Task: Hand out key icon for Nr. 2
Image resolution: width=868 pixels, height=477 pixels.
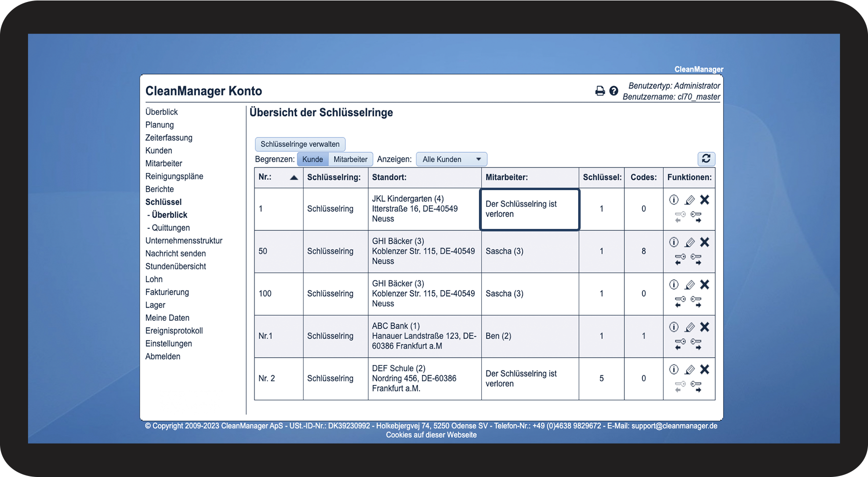Action: pyautogui.click(x=696, y=387)
